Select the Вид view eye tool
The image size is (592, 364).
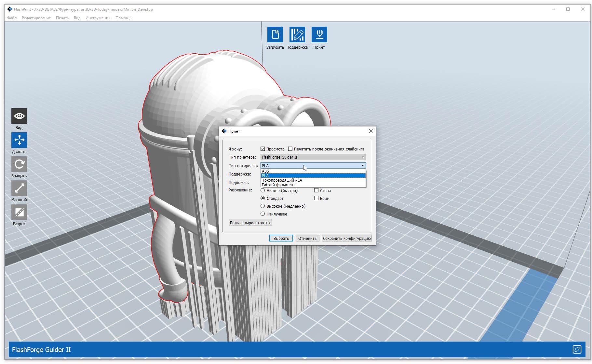[x=19, y=116]
